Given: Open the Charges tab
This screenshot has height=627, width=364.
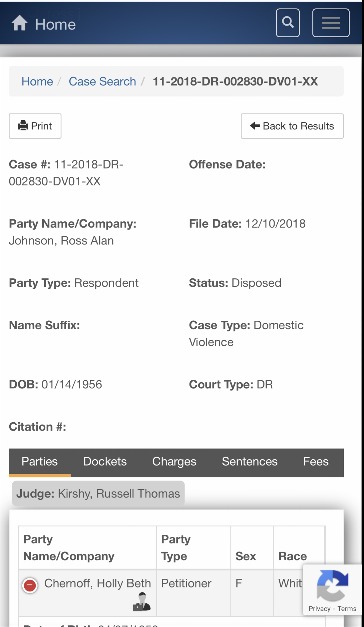Looking at the screenshot, I should 174,462.
